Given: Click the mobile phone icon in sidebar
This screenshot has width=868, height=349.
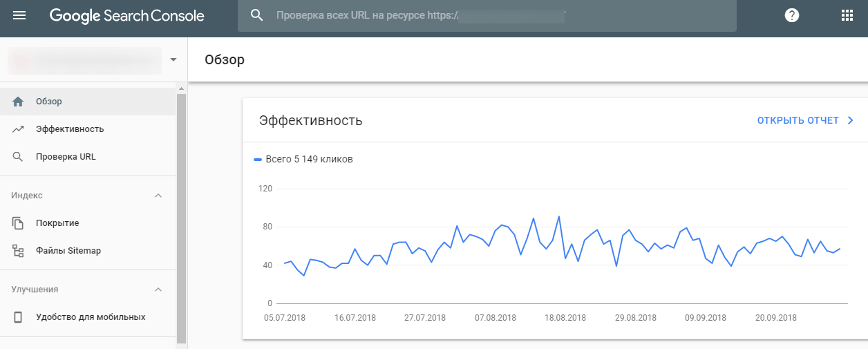Looking at the screenshot, I should (19, 317).
